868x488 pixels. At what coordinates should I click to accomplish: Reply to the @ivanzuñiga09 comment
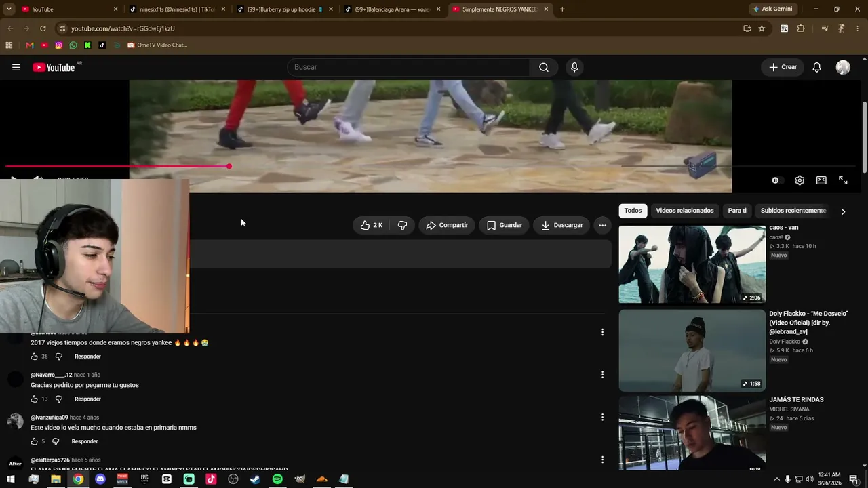coord(85,442)
